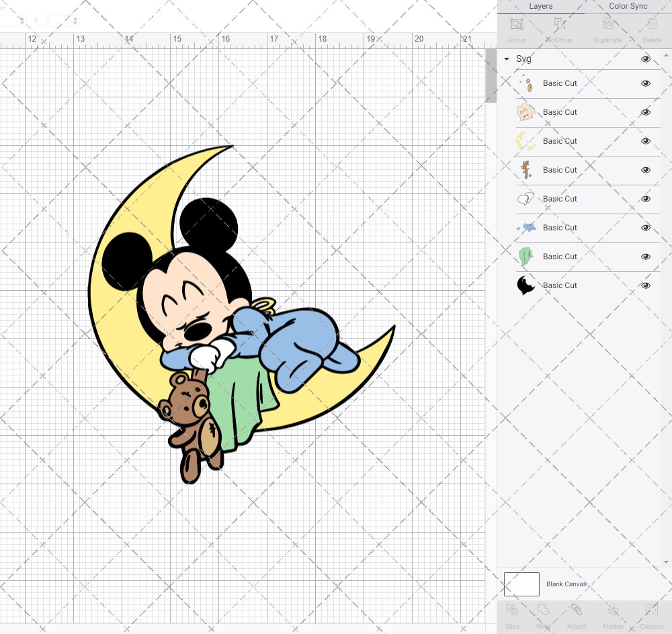Select the white gloves layer thumbnail

pos(526,199)
